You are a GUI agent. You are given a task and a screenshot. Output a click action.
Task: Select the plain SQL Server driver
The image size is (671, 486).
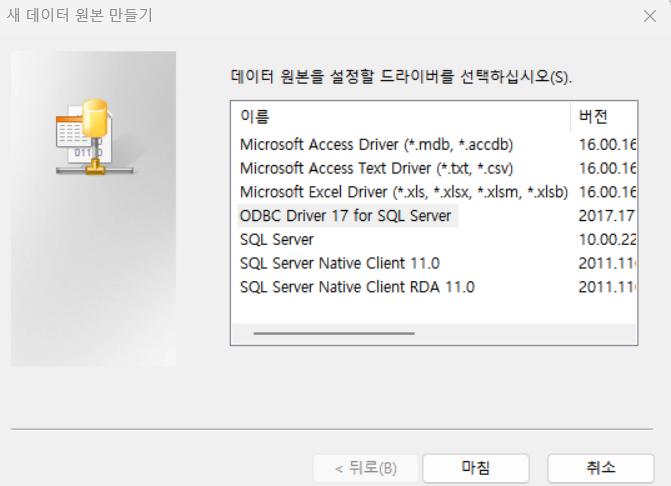277,240
